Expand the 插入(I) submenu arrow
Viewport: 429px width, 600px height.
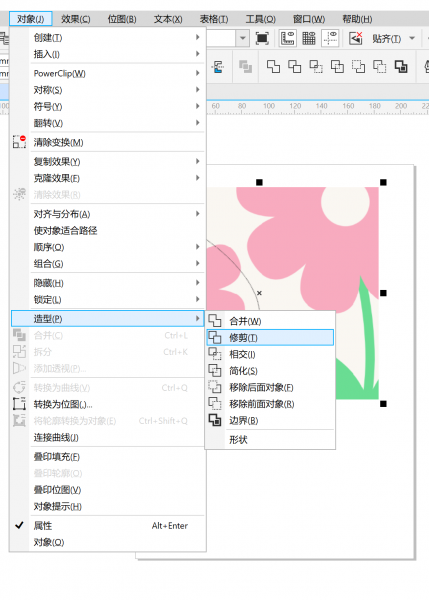point(197,54)
